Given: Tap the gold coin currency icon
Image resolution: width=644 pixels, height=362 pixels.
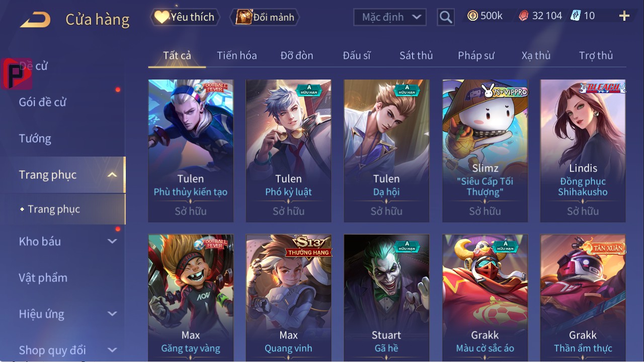Looking at the screenshot, I should tap(472, 16).
